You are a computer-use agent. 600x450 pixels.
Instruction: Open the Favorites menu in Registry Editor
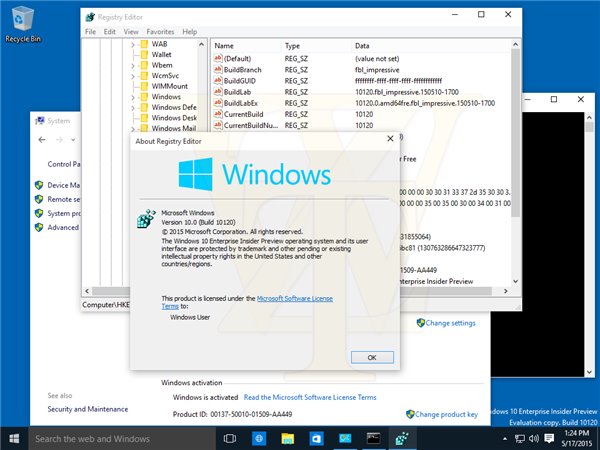[160, 32]
